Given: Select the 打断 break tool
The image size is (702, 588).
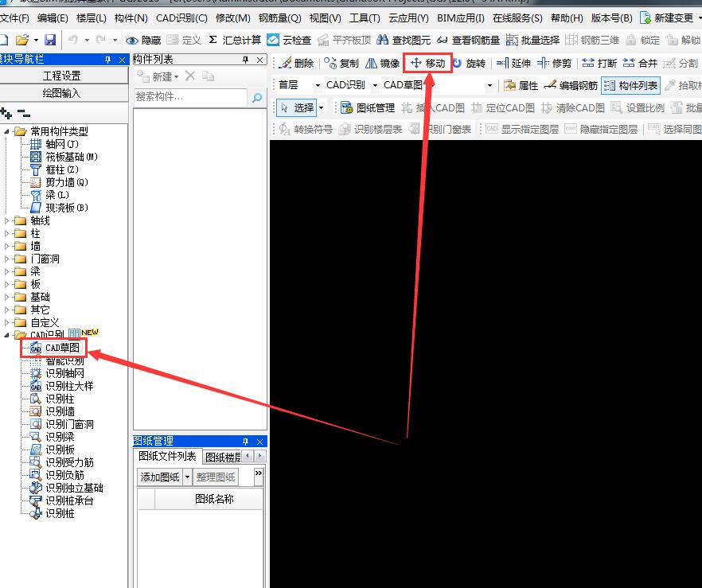Looking at the screenshot, I should pyautogui.click(x=599, y=63).
